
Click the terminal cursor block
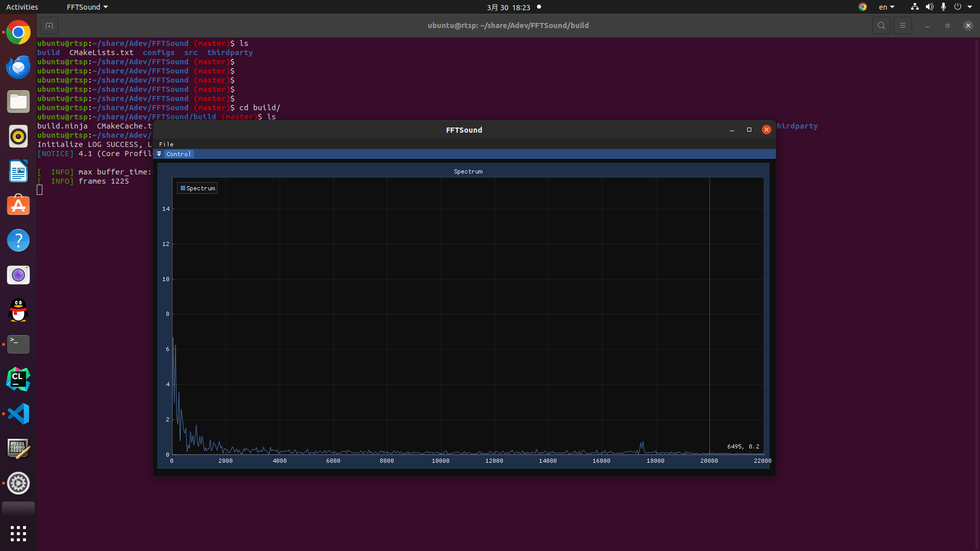point(40,190)
